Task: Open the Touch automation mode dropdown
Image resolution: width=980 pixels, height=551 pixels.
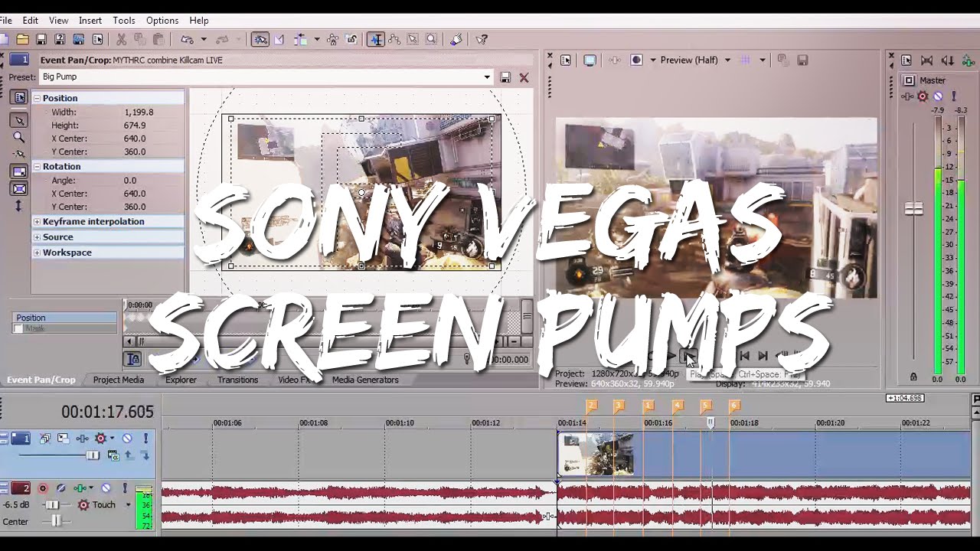Action: (x=128, y=505)
